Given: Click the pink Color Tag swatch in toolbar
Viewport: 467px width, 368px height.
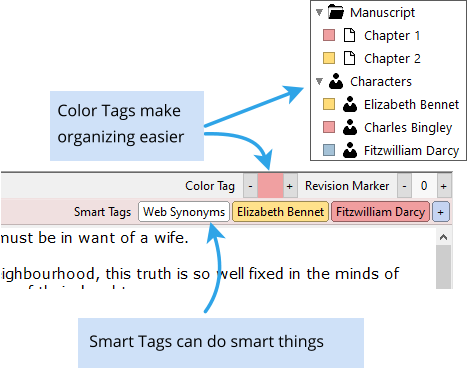Looking at the screenshot, I should click(x=270, y=186).
